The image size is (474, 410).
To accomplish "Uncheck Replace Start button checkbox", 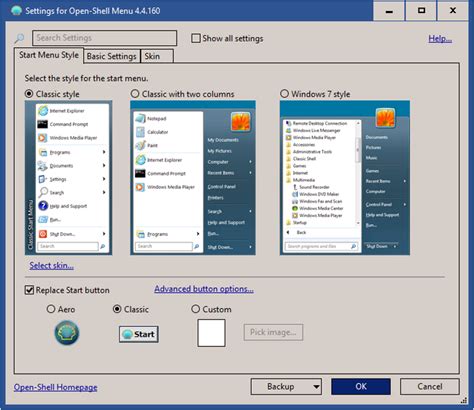I will [x=29, y=290].
